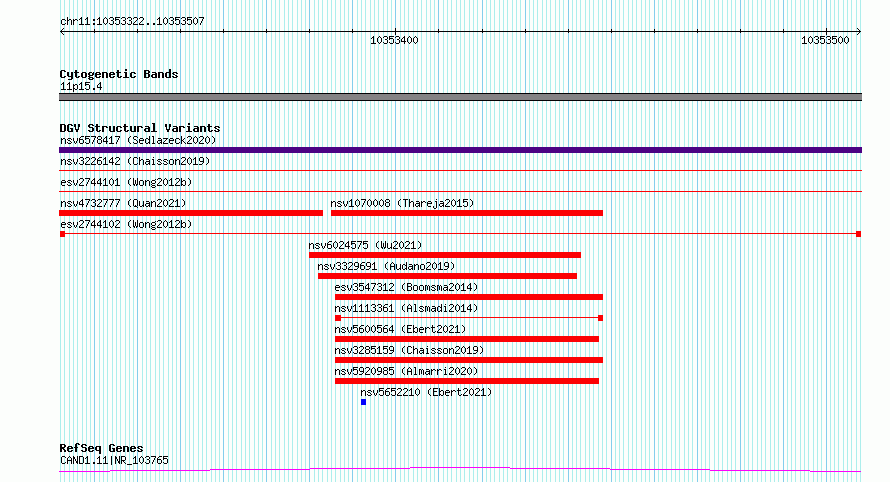Open nsv5920985 (Almarri2020) variant label

click(406, 371)
